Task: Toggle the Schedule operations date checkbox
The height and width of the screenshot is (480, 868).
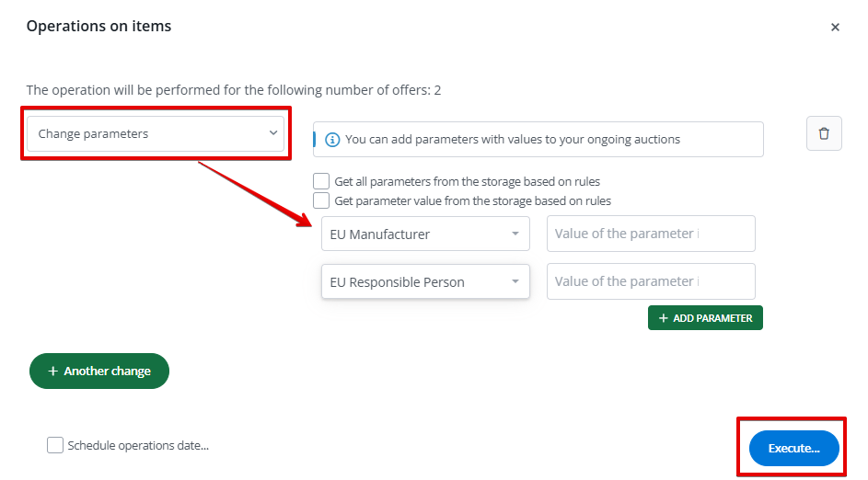Action: 55,446
